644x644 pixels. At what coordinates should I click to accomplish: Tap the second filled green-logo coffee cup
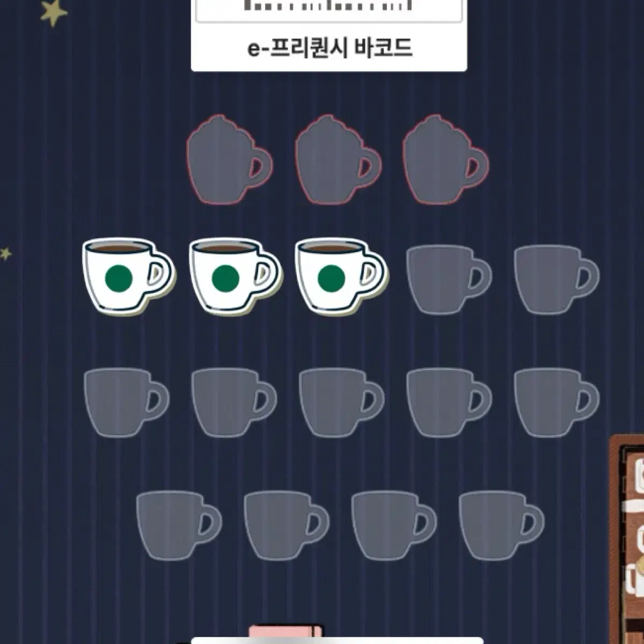click(x=235, y=276)
